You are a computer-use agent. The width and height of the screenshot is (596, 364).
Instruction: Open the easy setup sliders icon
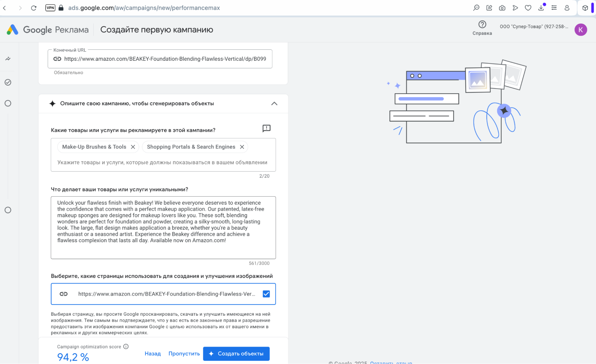point(554,8)
